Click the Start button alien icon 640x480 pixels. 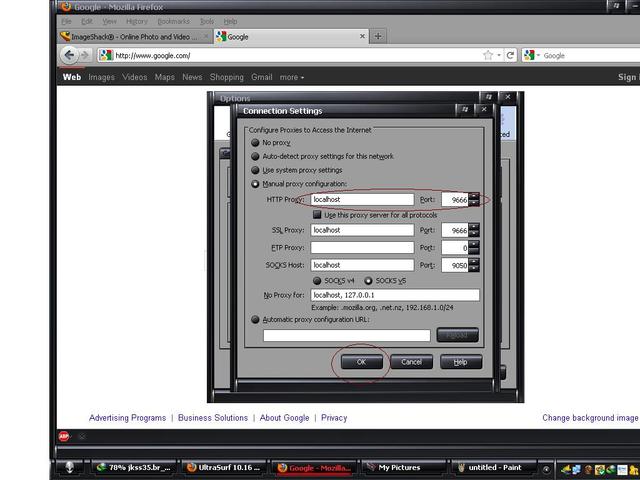coord(69,467)
